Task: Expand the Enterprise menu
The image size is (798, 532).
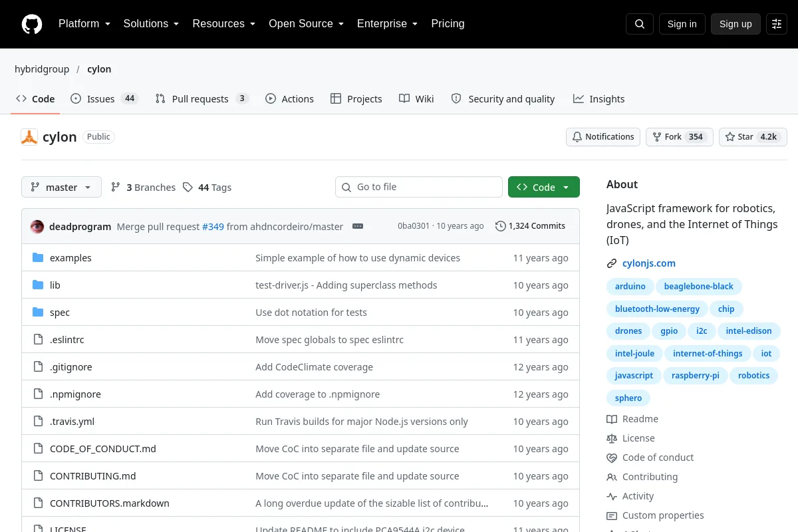Action: 387,24
